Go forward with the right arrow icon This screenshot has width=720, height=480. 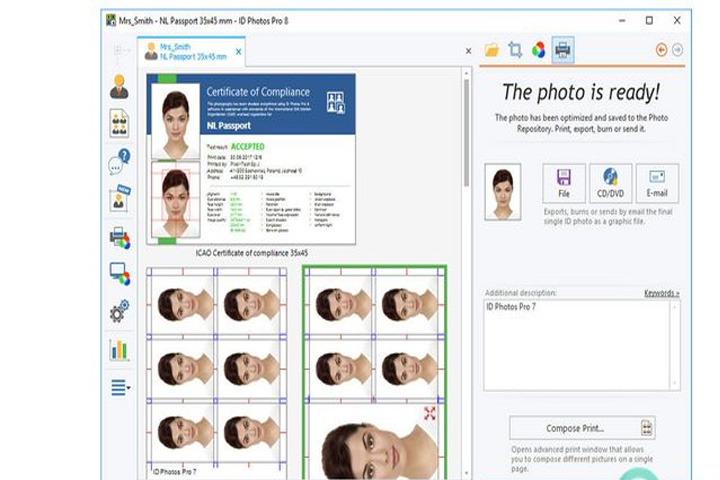[x=677, y=50]
